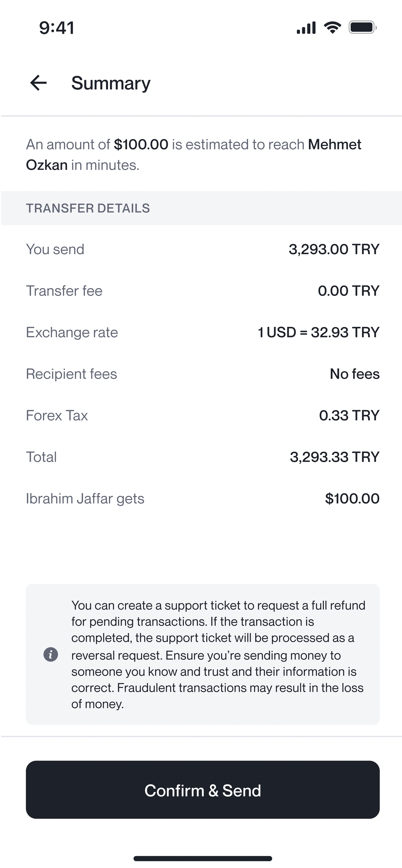Tap the Forex Tax label
Viewport: 402px width, 868px height.
coord(57,416)
